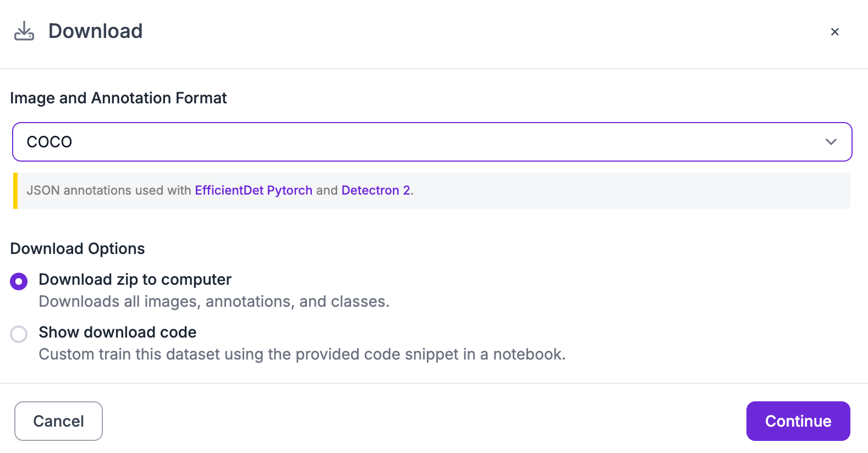Click the 'Custom train this dataset' description text
The image size is (868, 453).
tap(302, 354)
